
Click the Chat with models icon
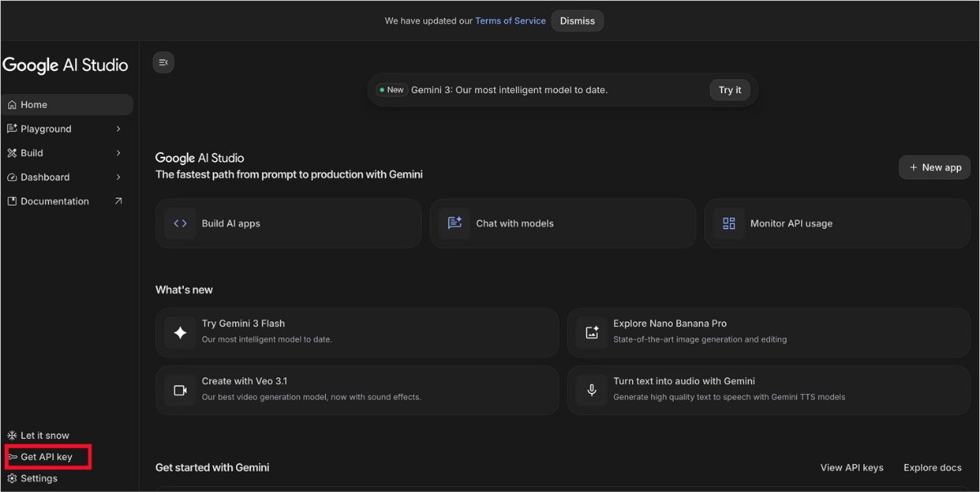pyautogui.click(x=455, y=223)
